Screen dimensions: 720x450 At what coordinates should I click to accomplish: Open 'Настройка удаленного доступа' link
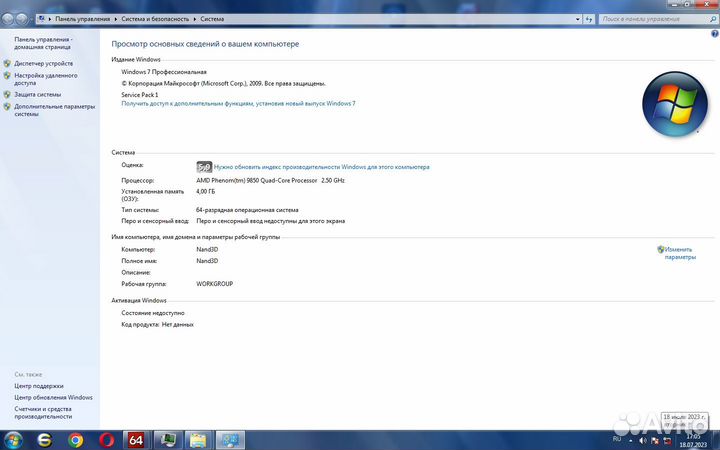tap(45, 79)
